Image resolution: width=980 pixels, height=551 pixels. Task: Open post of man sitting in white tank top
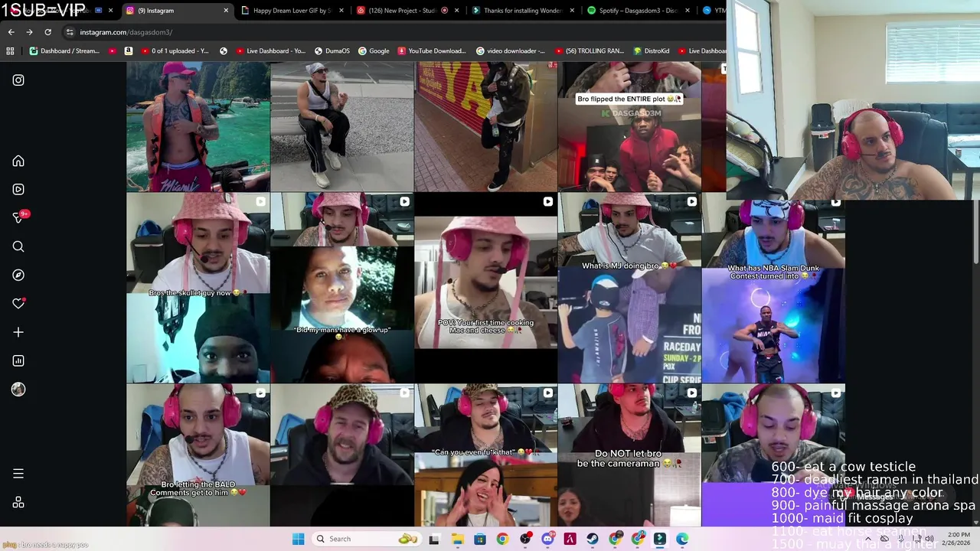(x=341, y=127)
